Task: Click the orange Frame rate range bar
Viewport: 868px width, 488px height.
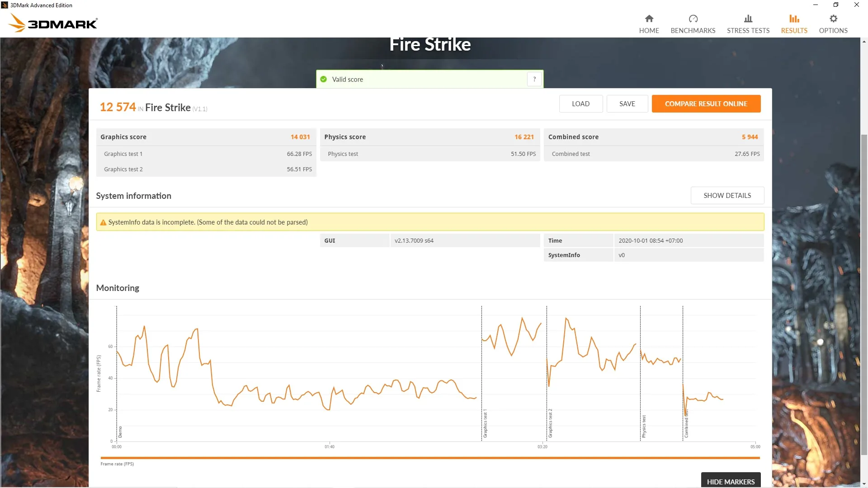Action: click(430, 458)
